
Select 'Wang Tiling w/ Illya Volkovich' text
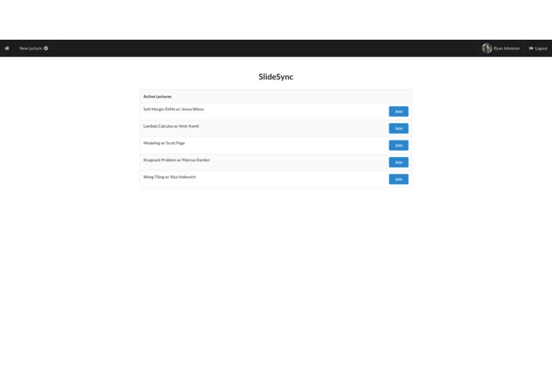click(169, 177)
